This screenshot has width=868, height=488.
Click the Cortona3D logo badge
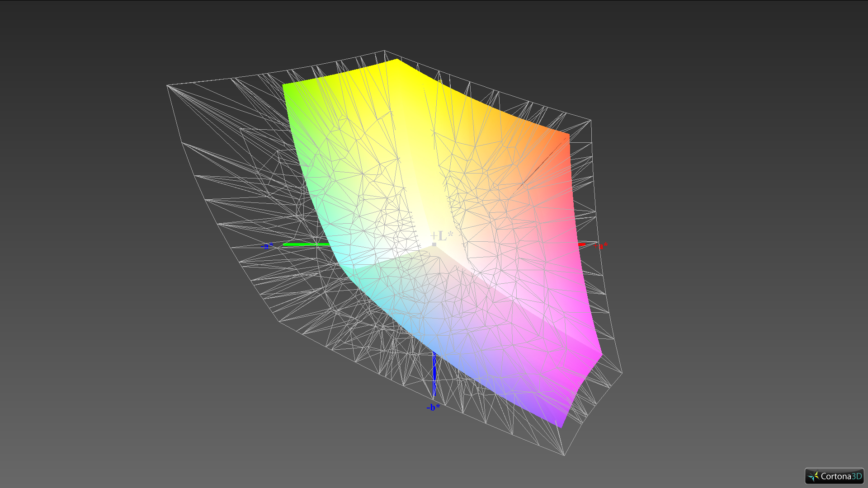(834, 476)
